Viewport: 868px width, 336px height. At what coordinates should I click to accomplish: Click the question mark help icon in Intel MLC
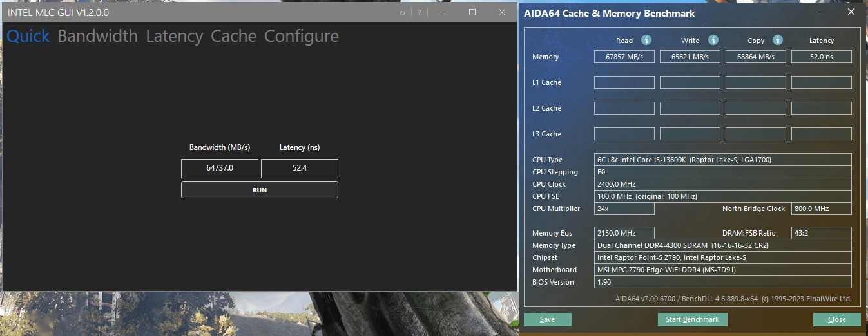(x=420, y=13)
